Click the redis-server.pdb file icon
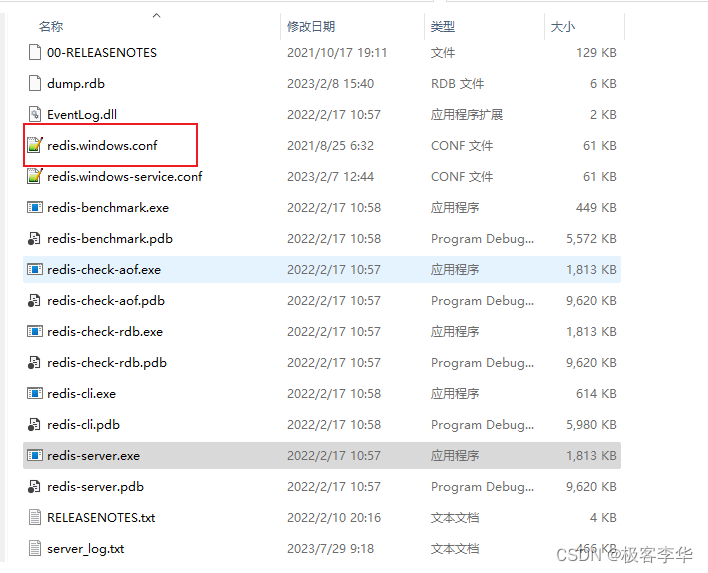This screenshot has height=573, width=708. [34, 486]
